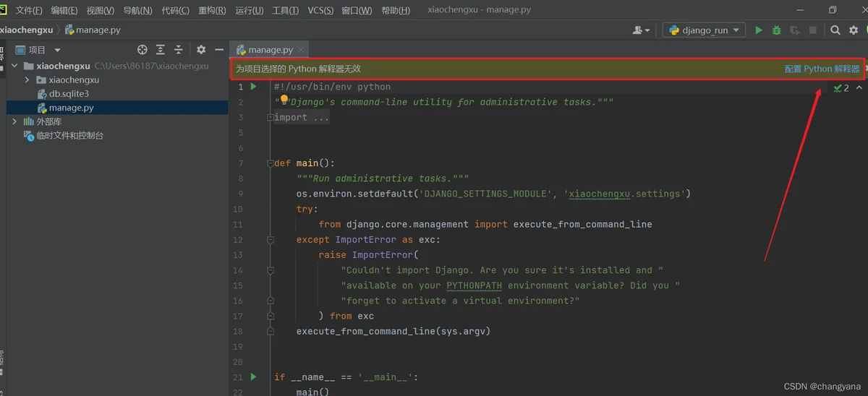The image size is (868, 396).
Task: Click PYTHONPATH word on line 15
Action: 475,285
